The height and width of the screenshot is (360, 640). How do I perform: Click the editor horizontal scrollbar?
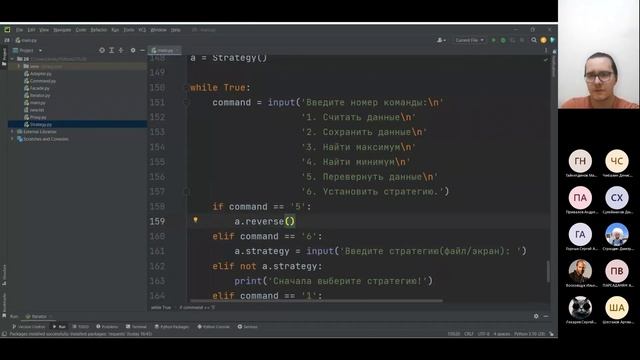point(317,301)
